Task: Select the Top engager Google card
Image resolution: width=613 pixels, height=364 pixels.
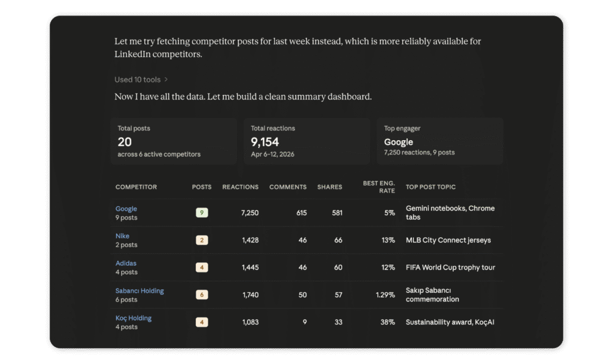Action: pyautogui.click(x=439, y=141)
